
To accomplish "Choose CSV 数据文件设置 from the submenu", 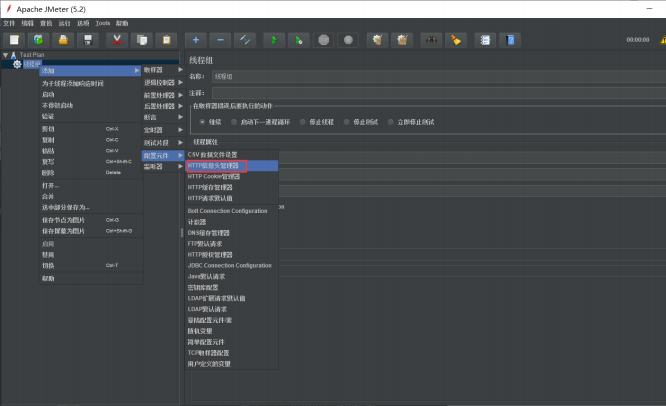I will click(232, 155).
